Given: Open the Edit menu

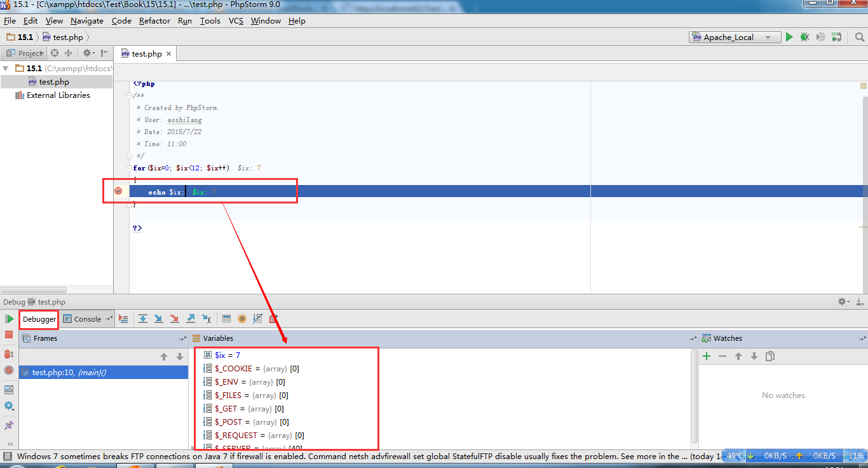Looking at the screenshot, I should coord(31,21).
